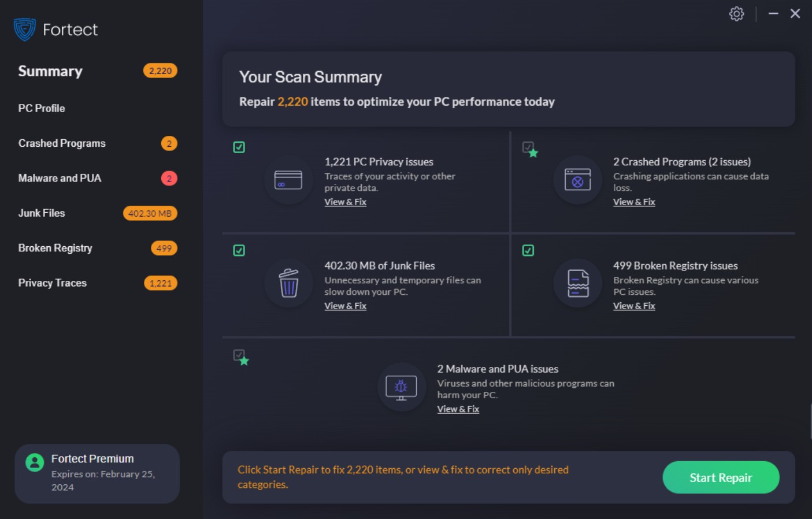
Task: Toggle the Malware and PUA premium checkbox
Action: pos(239,355)
